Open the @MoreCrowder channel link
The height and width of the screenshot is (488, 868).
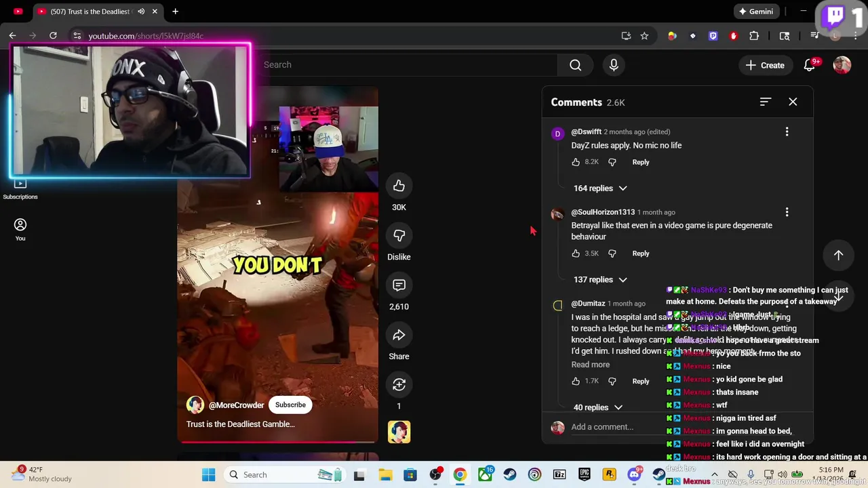coord(236,405)
